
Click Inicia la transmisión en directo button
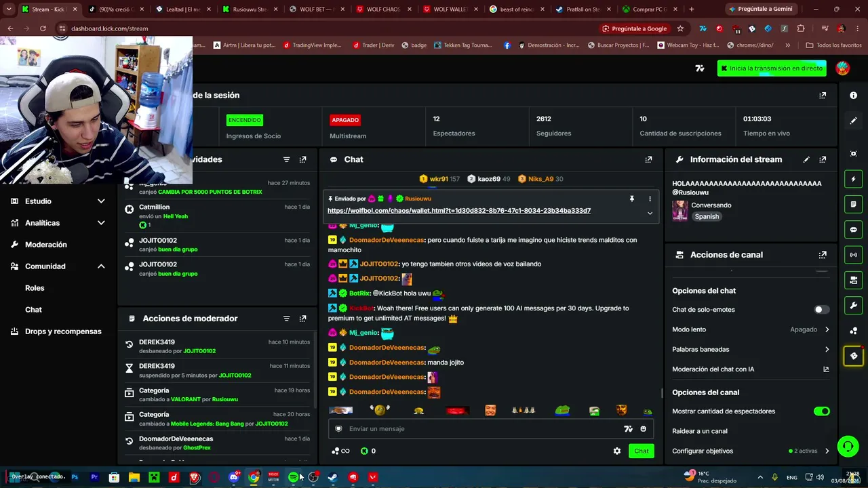(772, 68)
